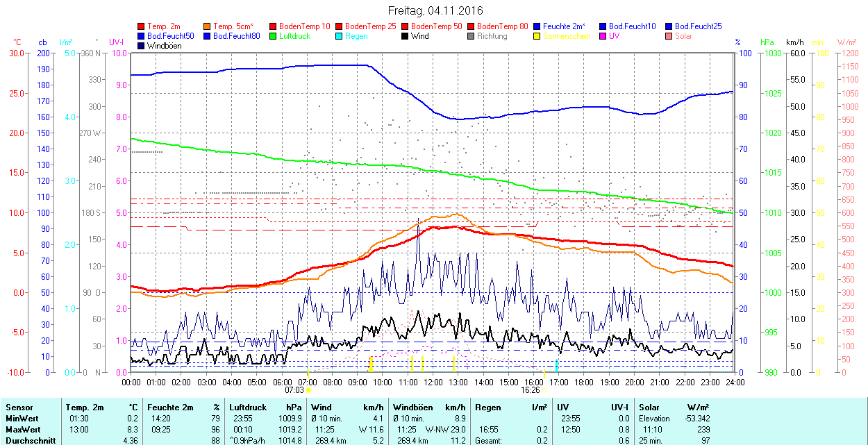The width and height of the screenshot is (868, 445).
Task: Select the Bod.Feucht25 legend label
Action: tap(699, 26)
